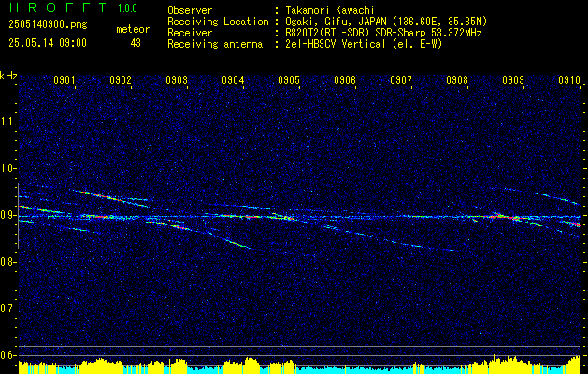This screenshot has height=374, width=588.
Task: Click the date stamp 25.05.14 09:00
Action: 48,43
